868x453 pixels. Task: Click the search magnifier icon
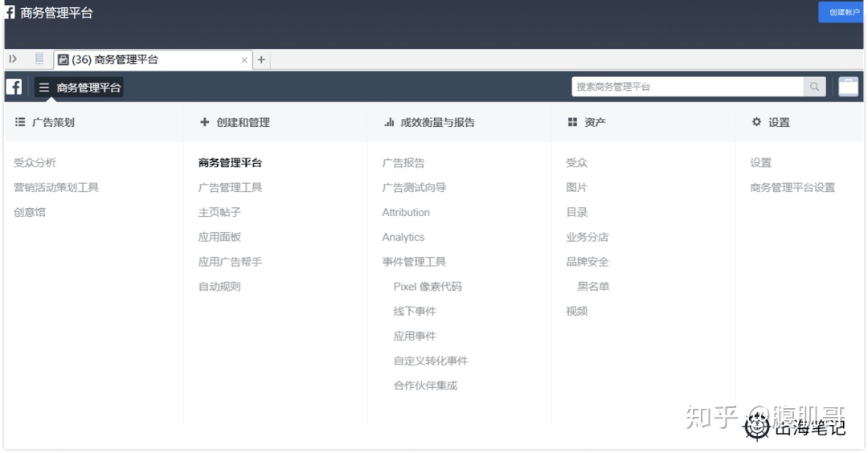[x=814, y=87]
